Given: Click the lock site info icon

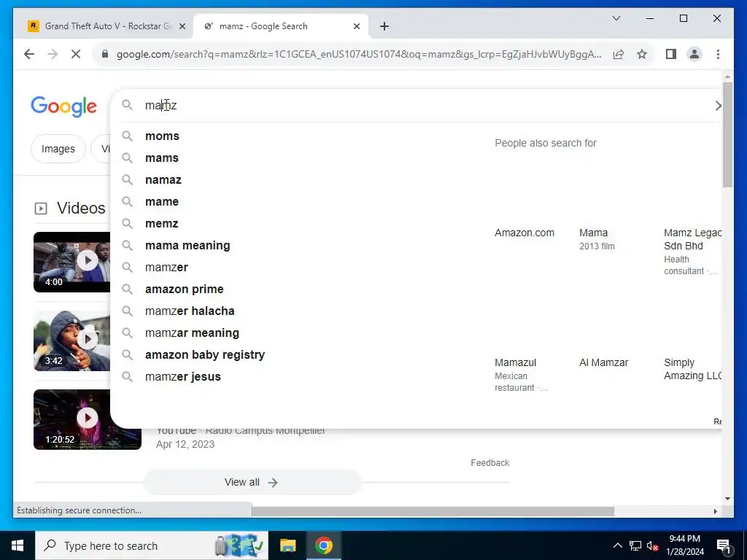Looking at the screenshot, I should click(x=105, y=54).
